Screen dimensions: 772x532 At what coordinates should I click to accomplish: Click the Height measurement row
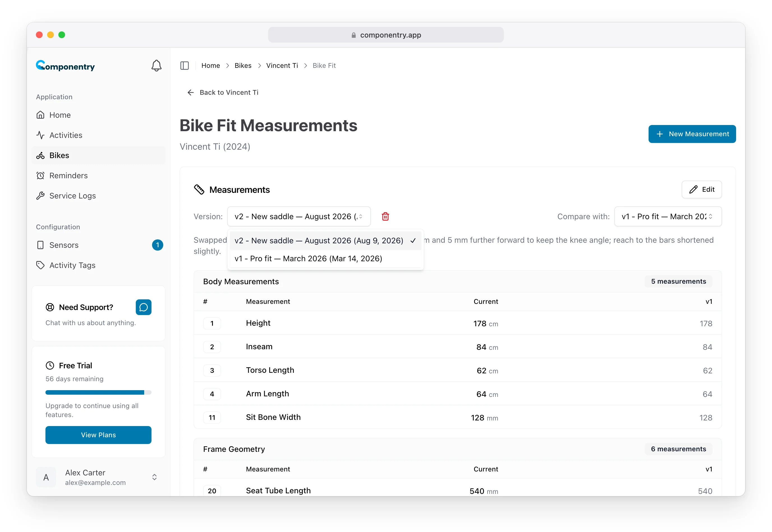tap(458, 323)
